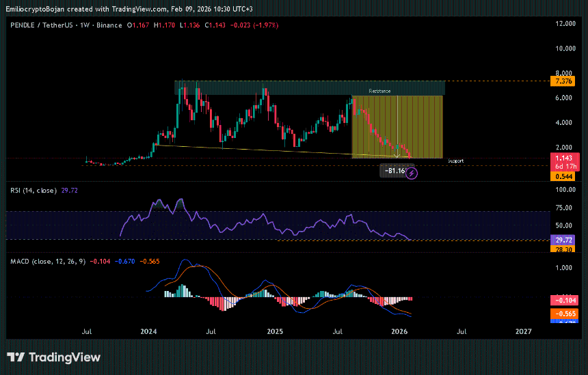Click the -81.16% price range label
The image size is (588, 375).
(392, 171)
